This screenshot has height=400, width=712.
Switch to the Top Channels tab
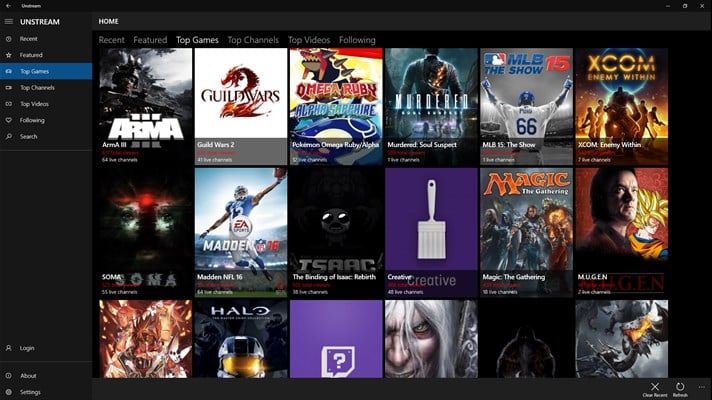coord(253,40)
